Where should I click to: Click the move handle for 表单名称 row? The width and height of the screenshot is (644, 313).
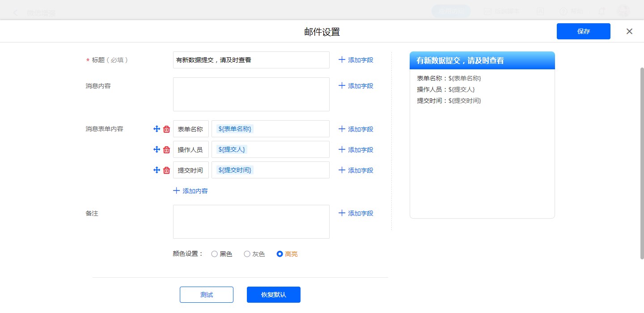[x=157, y=129]
